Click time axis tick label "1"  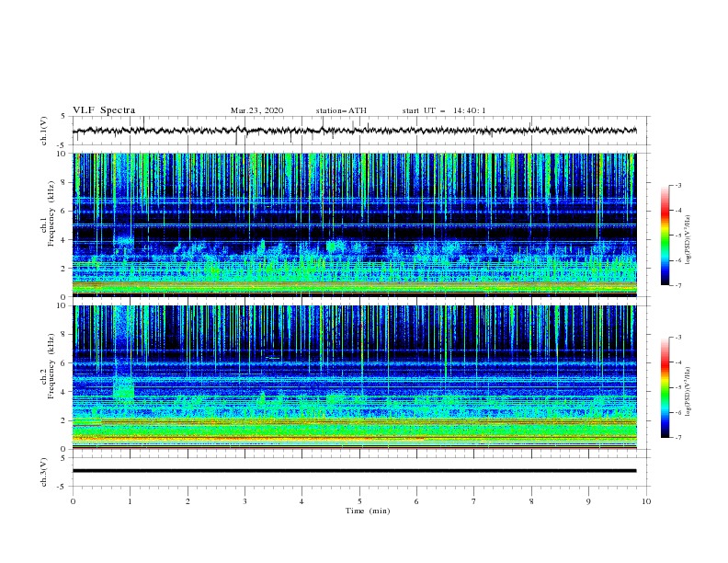[130, 501]
